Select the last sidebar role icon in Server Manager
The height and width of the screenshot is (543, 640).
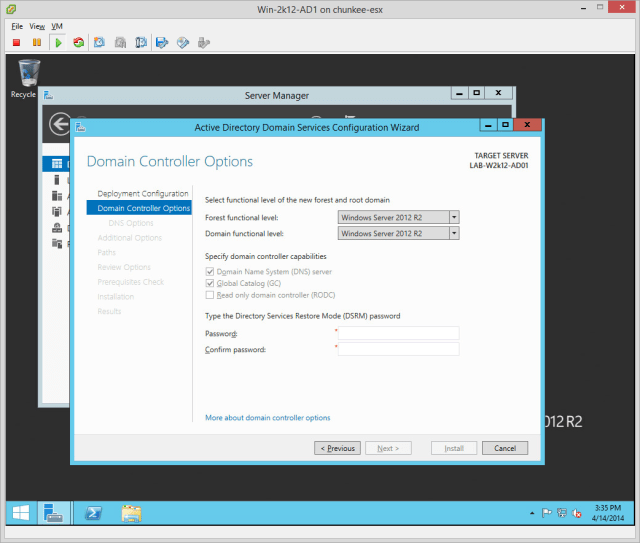pos(57,243)
